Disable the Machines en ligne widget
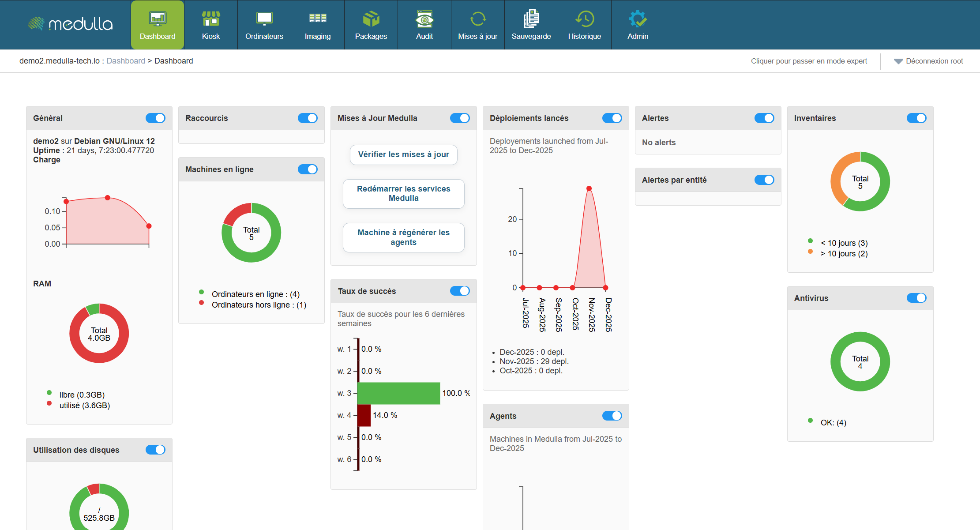 point(308,169)
